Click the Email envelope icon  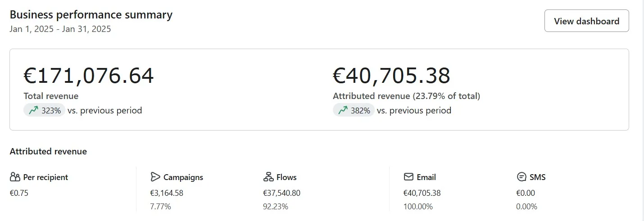pyautogui.click(x=408, y=177)
